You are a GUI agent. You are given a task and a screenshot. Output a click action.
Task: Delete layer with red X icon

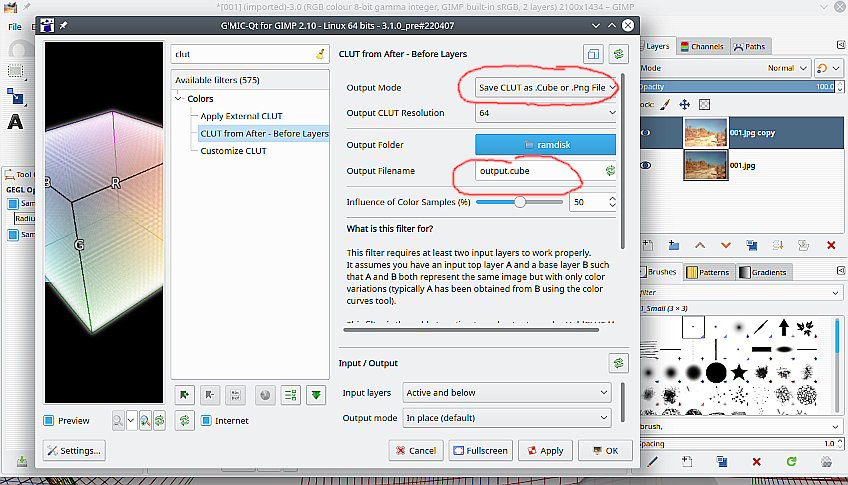pyautogui.click(x=831, y=245)
